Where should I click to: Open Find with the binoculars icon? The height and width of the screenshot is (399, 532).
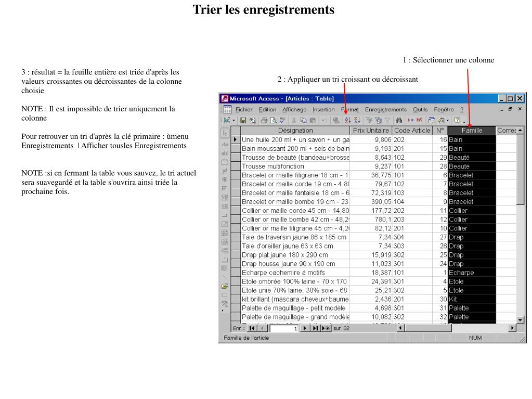(x=399, y=120)
